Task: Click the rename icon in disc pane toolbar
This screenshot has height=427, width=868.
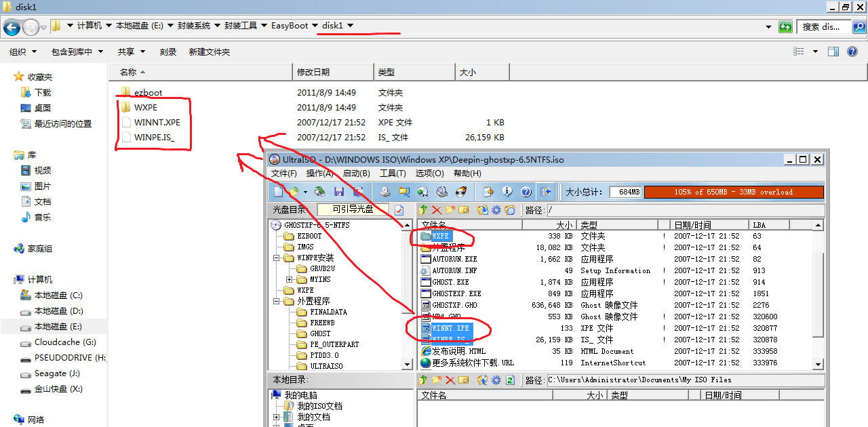Action: coord(464,210)
